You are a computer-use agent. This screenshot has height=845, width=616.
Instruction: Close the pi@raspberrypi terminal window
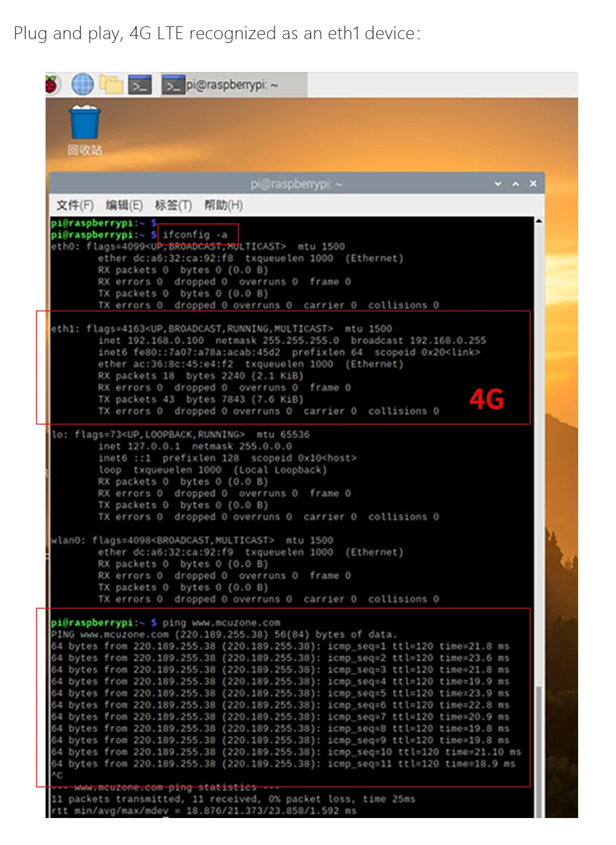coord(533,184)
